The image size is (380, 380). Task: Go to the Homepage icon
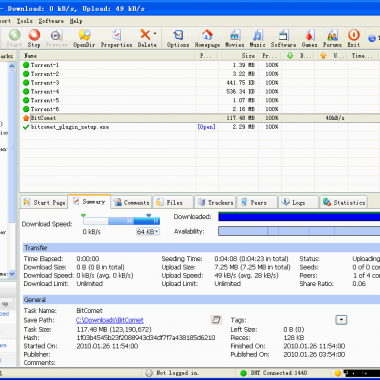[207, 38]
